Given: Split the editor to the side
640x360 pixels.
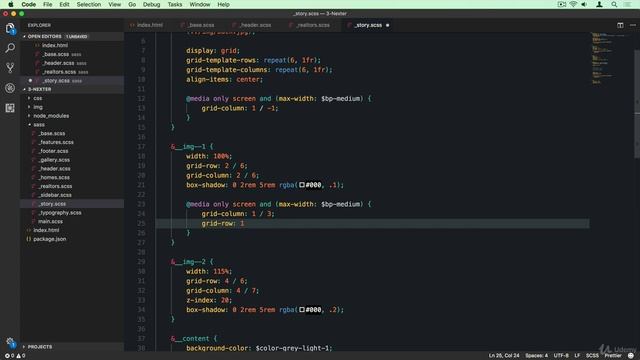Looking at the screenshot, I should (x=620, y=25).
